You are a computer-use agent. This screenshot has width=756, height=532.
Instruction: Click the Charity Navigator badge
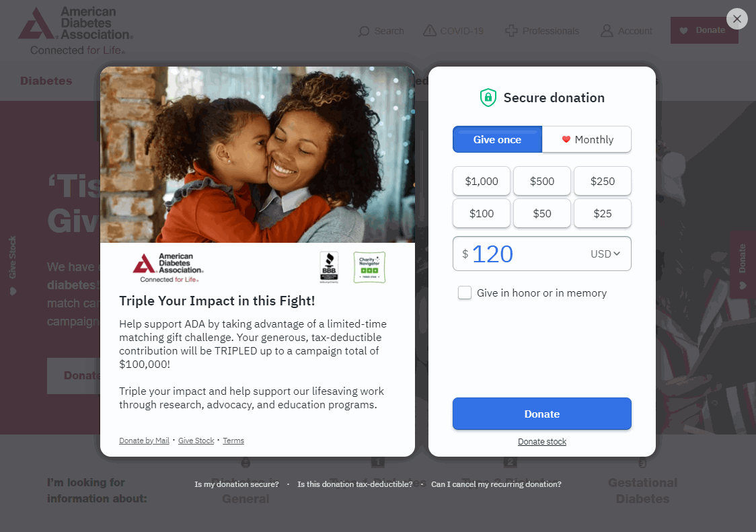(x=369, y=267)
